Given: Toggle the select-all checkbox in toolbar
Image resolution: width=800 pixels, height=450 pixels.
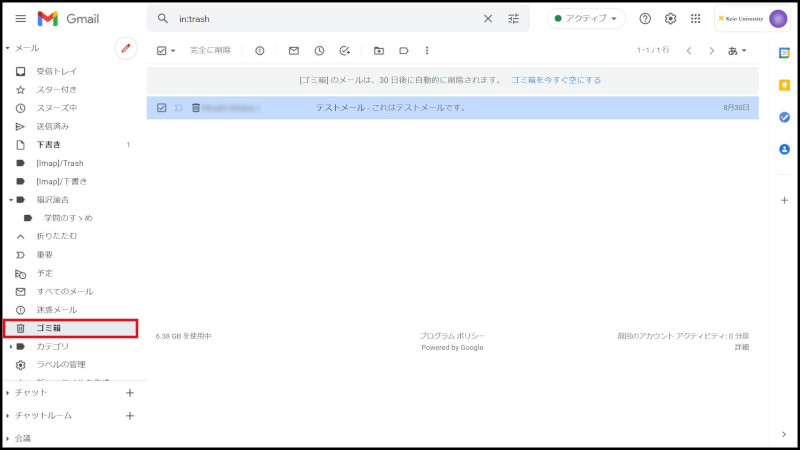Looking at the screenshot, I should point(162,50).
